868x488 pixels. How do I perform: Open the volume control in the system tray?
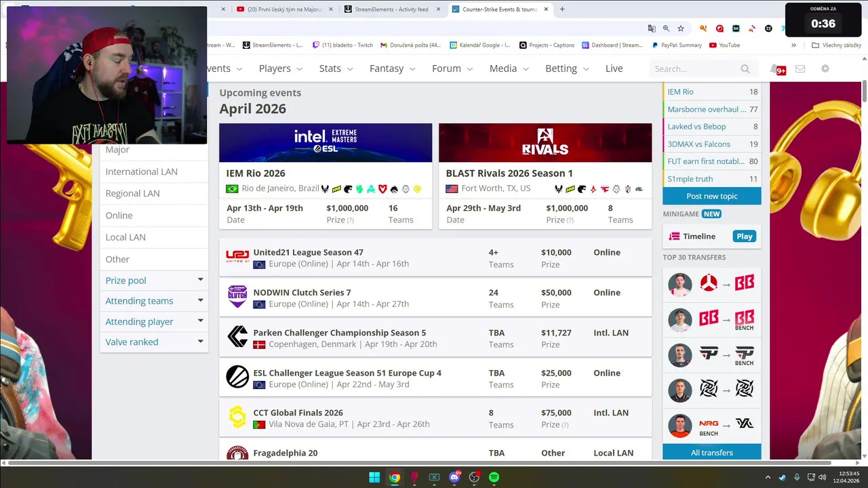pyautogui.click(x=823, y=477)
